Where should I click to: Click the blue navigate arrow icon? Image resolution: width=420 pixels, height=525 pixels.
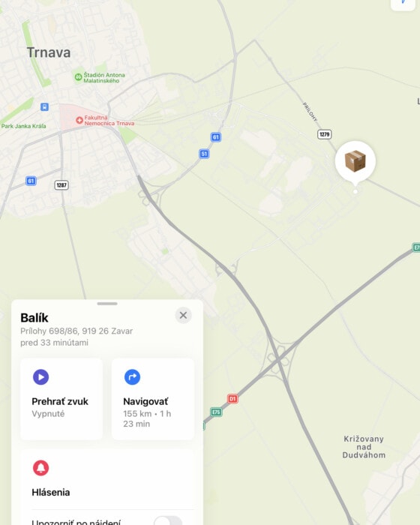(x=132, y=377)
